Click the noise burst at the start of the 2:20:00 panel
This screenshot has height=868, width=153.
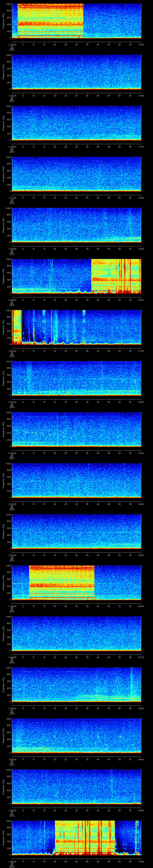pyautogui.click(x=17, y=327)
